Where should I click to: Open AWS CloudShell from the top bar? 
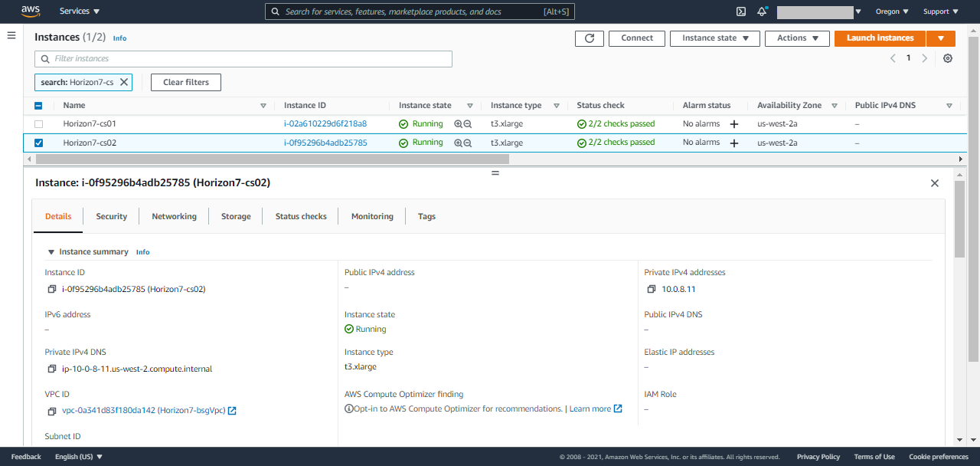click(x=740, y=11)
